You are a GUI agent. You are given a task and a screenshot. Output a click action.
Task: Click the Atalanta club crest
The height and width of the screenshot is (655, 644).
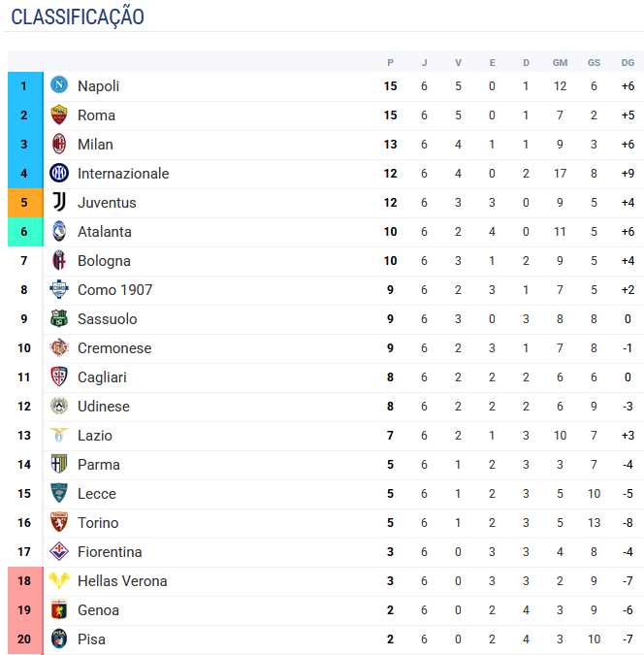(x=59, y=231)
